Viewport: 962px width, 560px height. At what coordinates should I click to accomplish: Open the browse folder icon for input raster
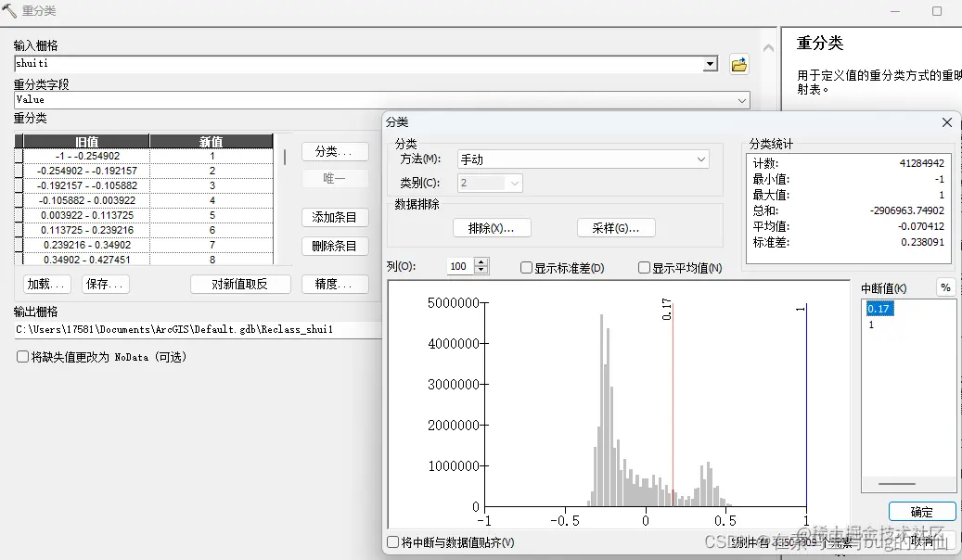(x=739, y=64)
